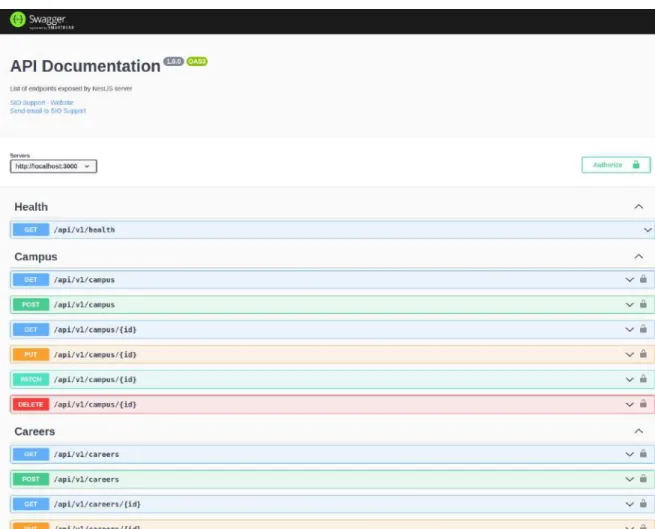Click the Careers section title

35,431
